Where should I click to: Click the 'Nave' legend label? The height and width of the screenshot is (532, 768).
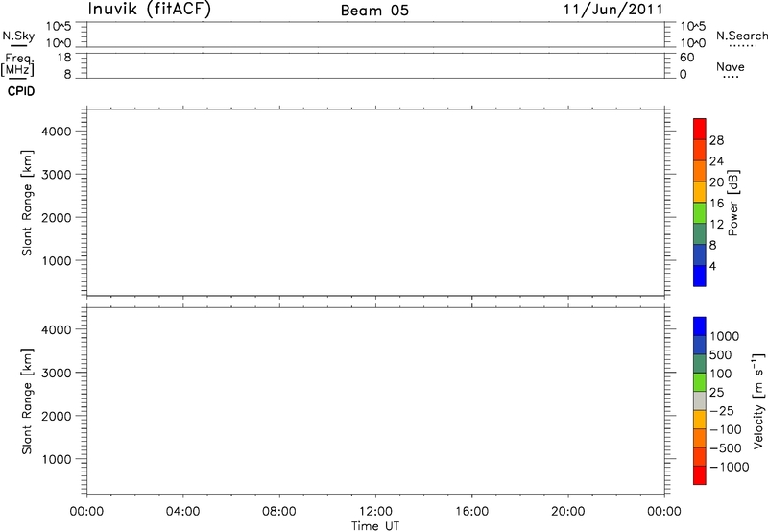coord(731,67)
